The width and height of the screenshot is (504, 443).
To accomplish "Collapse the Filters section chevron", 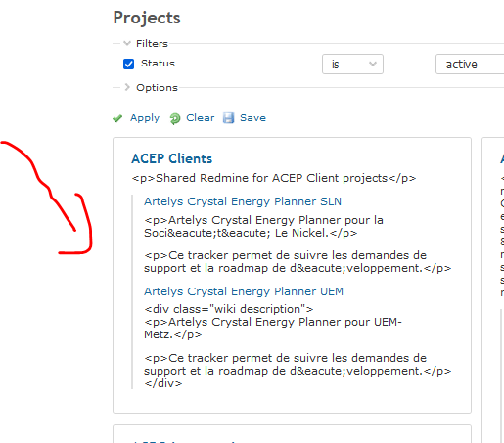I will (127, 43).
